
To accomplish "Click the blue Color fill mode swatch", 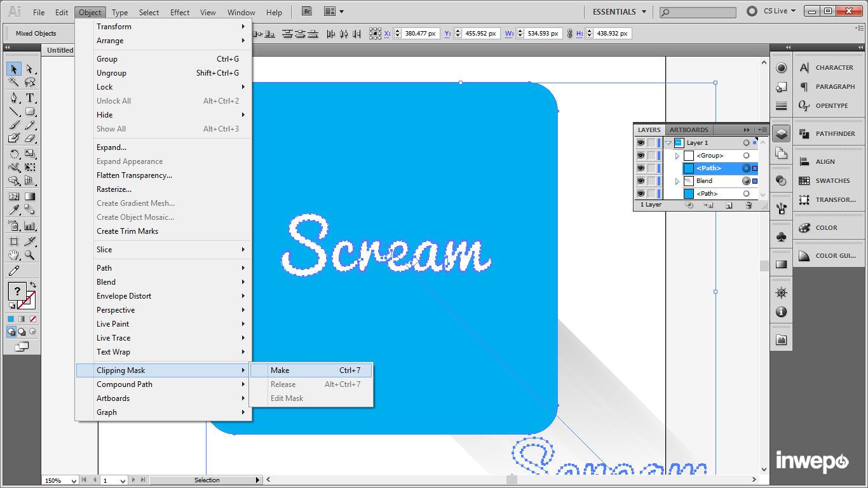I will (x=11, y=319).
